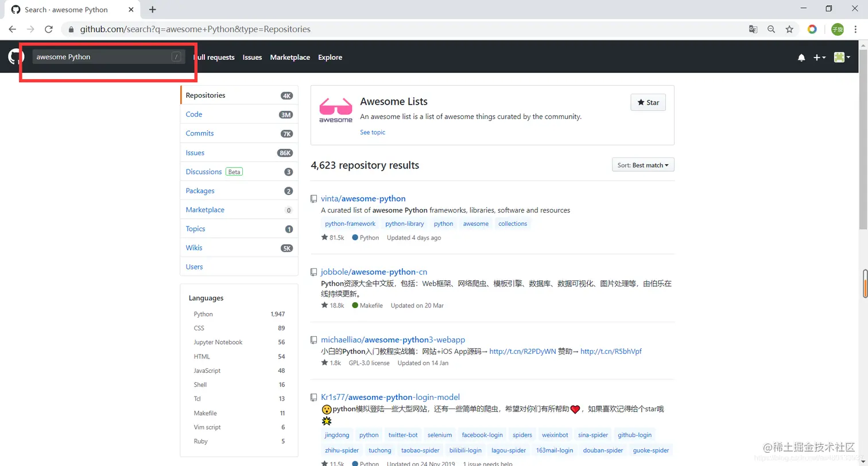
Task: Go to Issues in the top navigation
Action: click(x=252, y=57)
